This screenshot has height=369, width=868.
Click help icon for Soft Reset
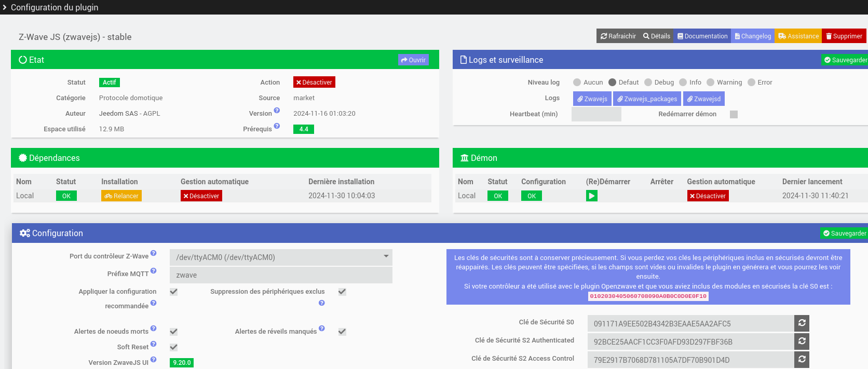153,344
